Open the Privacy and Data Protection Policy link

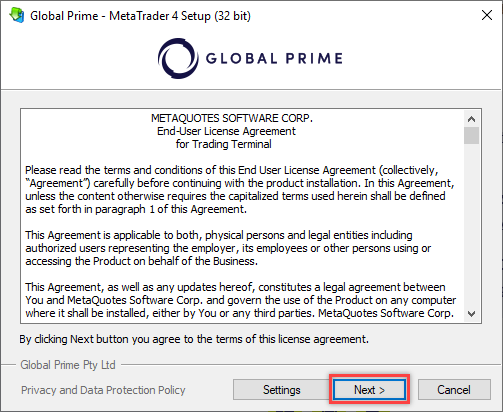point(103,390)
